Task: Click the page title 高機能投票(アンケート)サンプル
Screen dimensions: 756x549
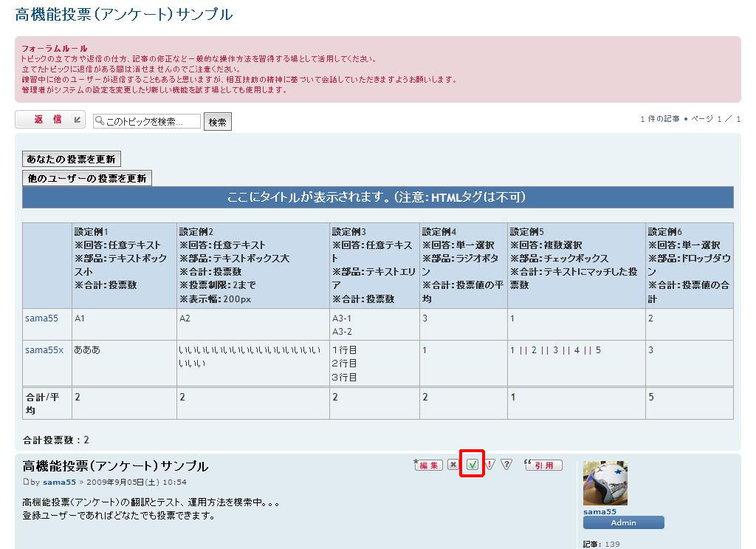Action: tap(123, 14)
